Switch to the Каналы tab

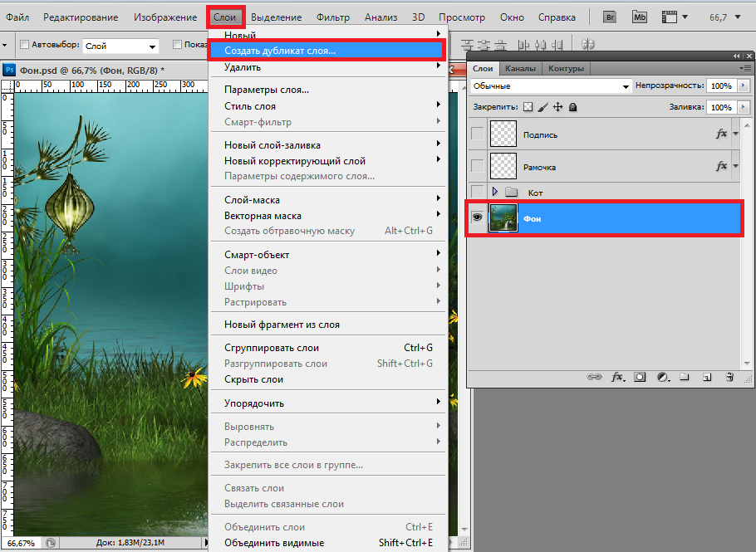pos(520,68)
